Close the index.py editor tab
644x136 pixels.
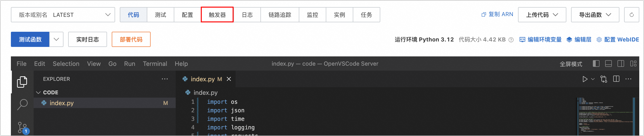[228, 79]
